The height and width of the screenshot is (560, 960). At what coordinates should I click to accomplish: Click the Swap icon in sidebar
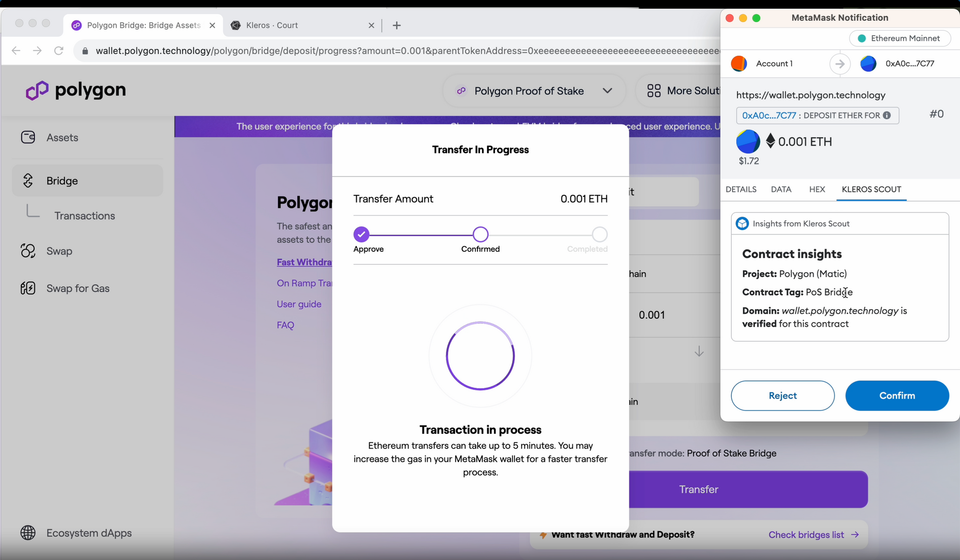tap(28, 251)
